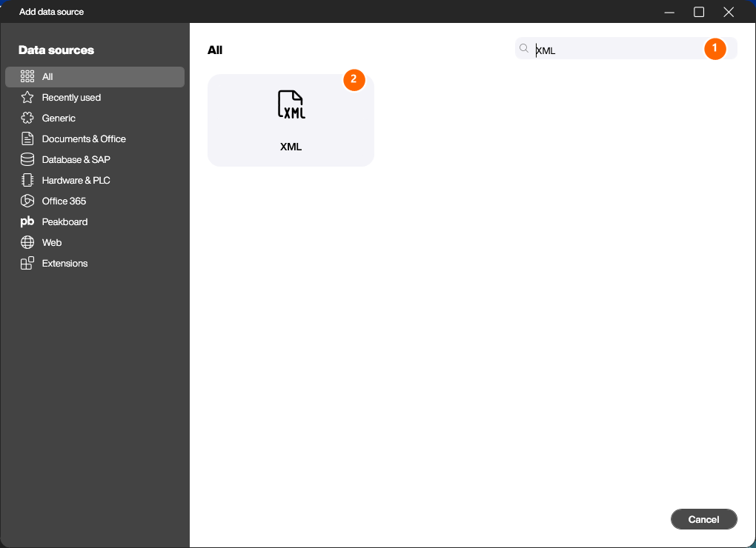756x548 pixels.
Task: Click the Data sources sidebar heading
Action: click(x=56, y=50)
